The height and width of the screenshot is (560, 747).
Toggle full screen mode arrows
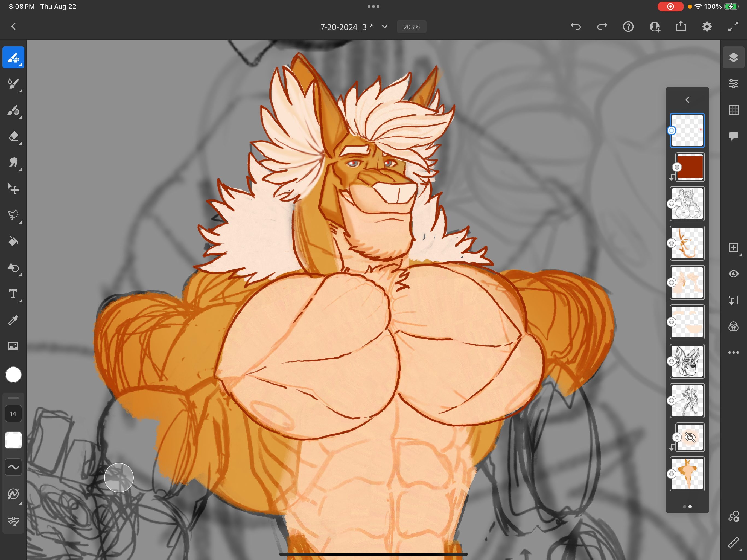tap(733, 27)
